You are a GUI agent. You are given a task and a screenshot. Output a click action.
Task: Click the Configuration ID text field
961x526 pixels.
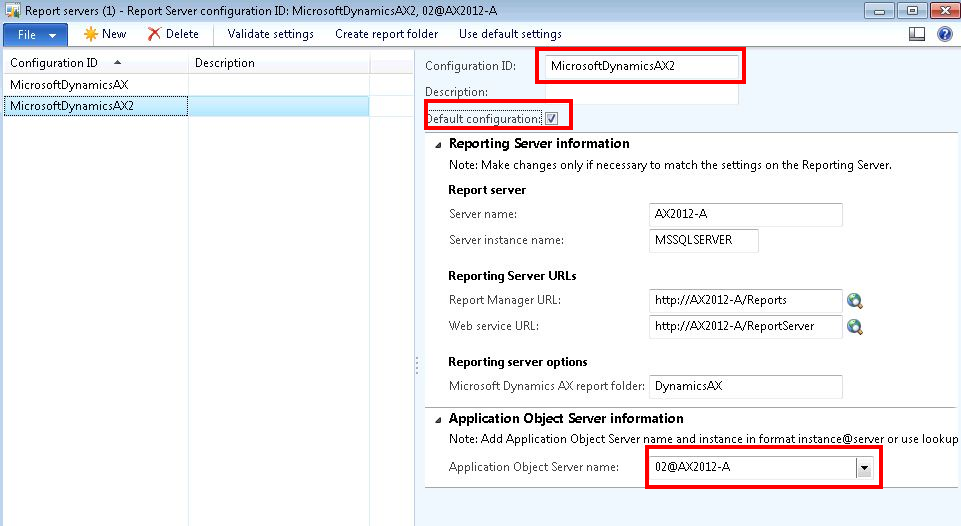click(x=640, y=66)
